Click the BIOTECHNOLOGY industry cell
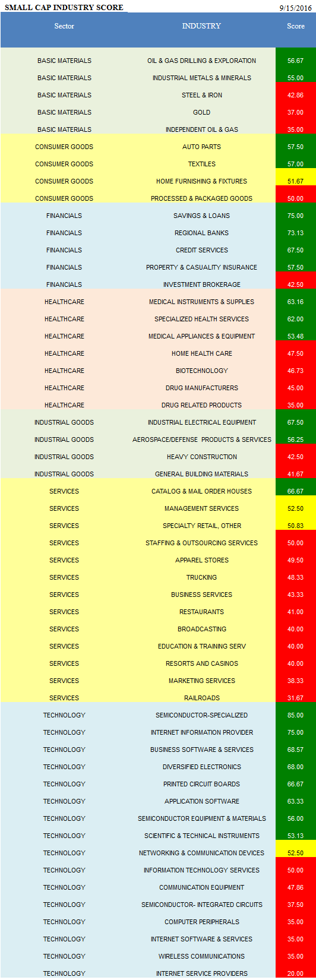Image resolution: width=316 pixels, height=980 pixels. (x=201, y=371)
